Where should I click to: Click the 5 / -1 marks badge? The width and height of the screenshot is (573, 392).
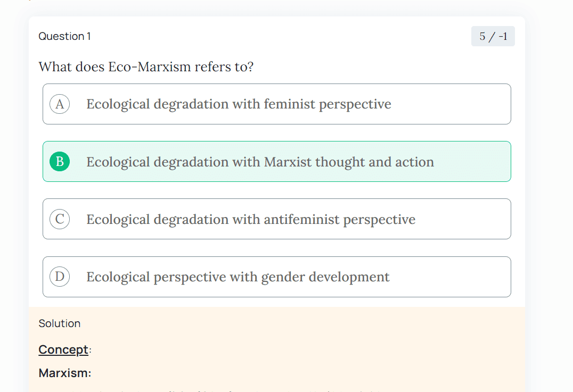coord(493,36)
